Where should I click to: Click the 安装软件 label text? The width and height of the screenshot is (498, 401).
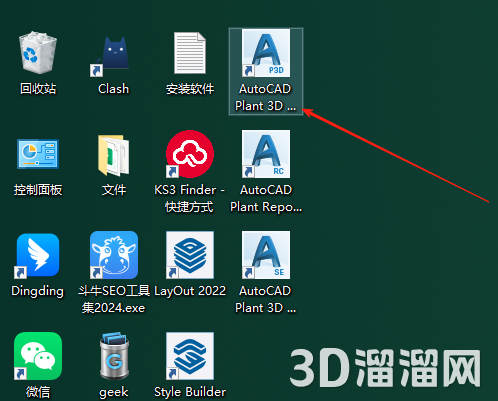click(x=190, y=89)
